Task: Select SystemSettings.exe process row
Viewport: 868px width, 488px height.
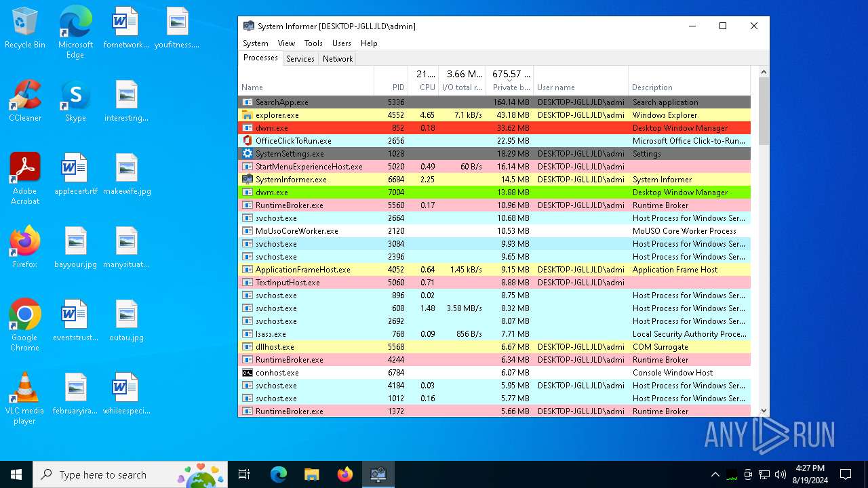Action: pos(494,154)
